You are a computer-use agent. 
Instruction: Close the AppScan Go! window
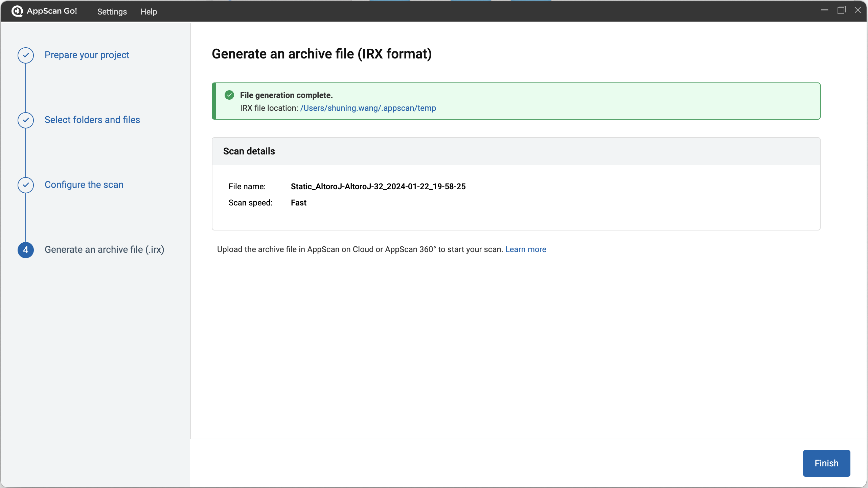point(858,10)
